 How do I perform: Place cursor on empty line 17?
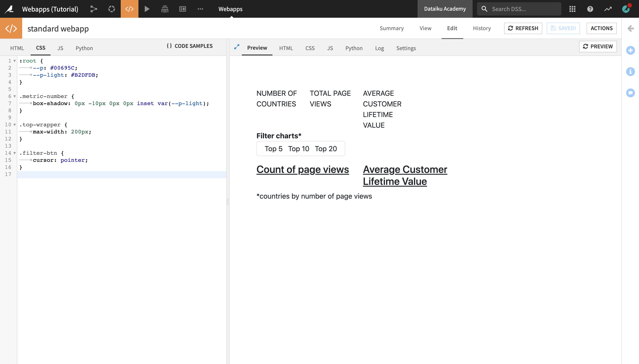point(122,174)
